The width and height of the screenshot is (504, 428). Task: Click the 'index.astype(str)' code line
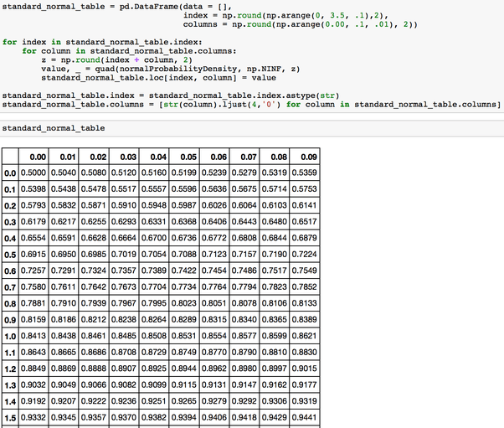click(171, 95)
